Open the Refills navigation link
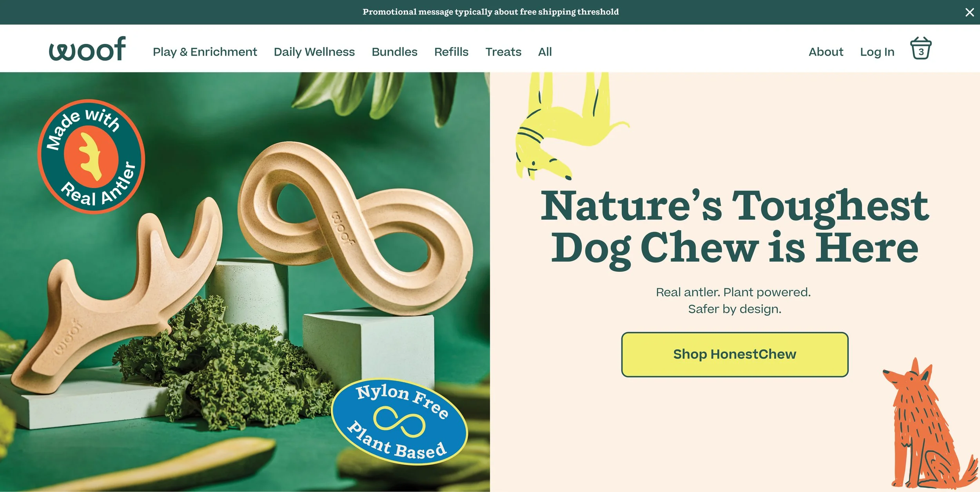Viewport: 980px width, 492px height. click(x=451, y=52)
